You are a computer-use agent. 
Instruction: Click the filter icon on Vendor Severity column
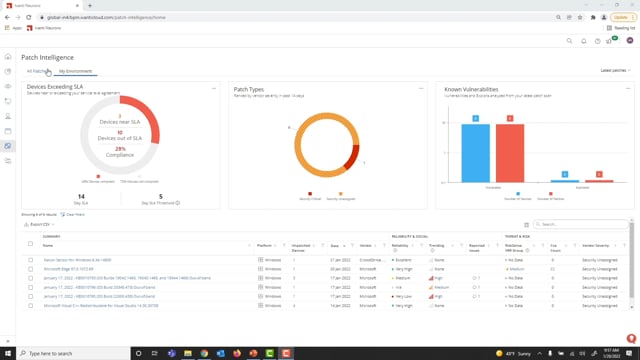click(624, 246)
